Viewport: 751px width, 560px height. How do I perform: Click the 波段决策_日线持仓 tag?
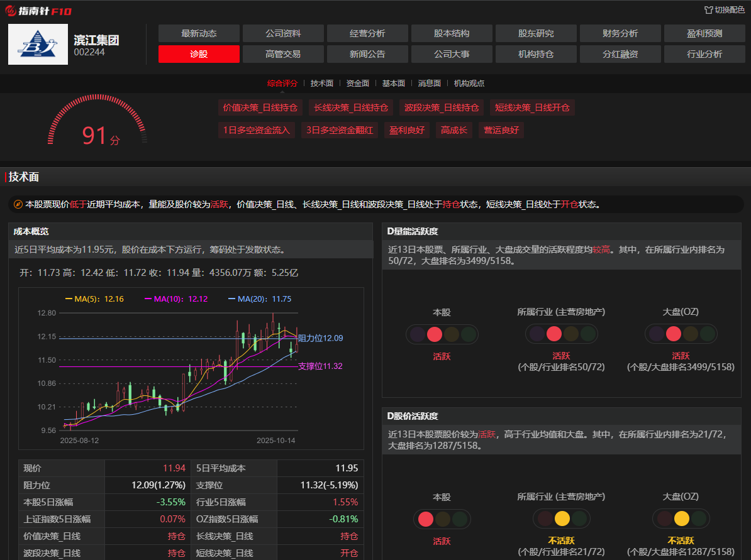(442, 107)
